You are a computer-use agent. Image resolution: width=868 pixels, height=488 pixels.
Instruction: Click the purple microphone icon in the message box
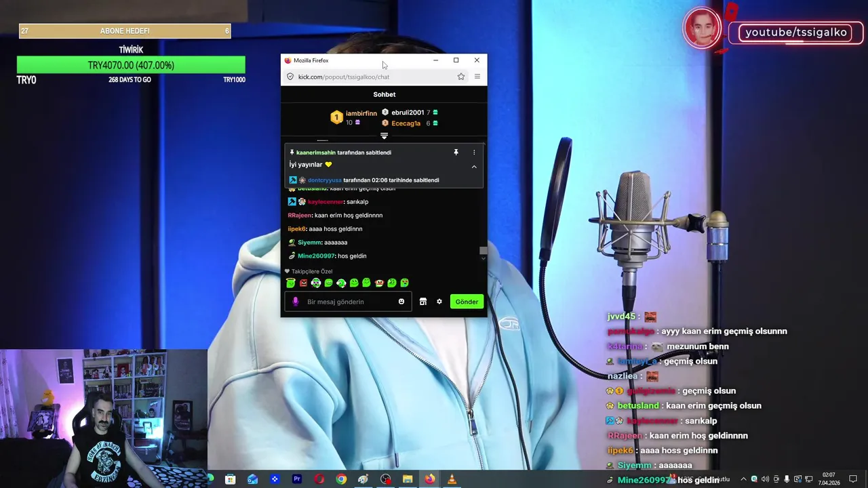tap(295, 302)
